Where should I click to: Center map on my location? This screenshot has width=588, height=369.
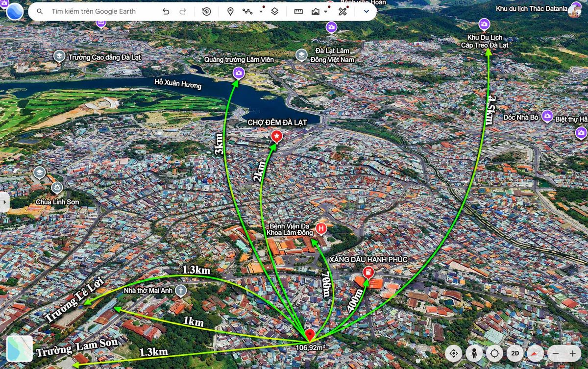coord(495,353)
